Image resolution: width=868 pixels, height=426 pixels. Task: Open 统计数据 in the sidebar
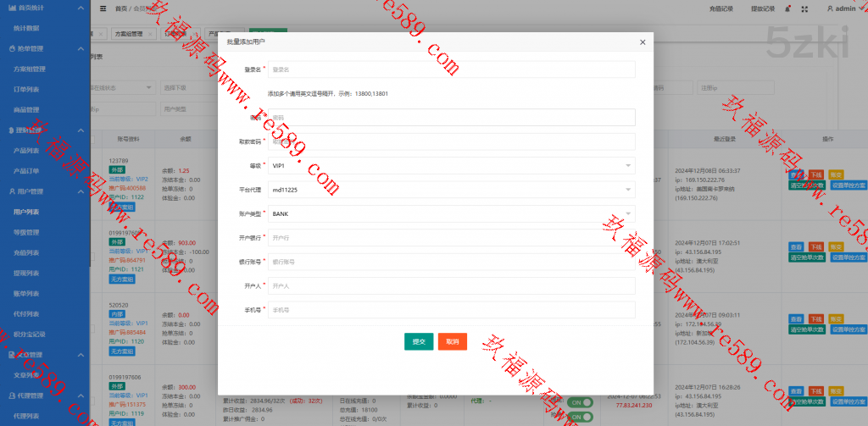point(26,28)
